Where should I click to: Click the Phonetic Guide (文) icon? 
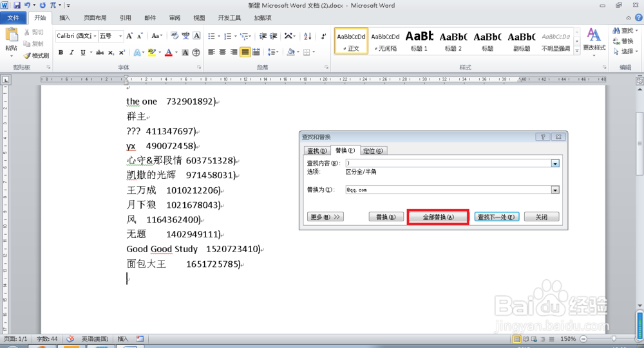[x=185, y=36]
